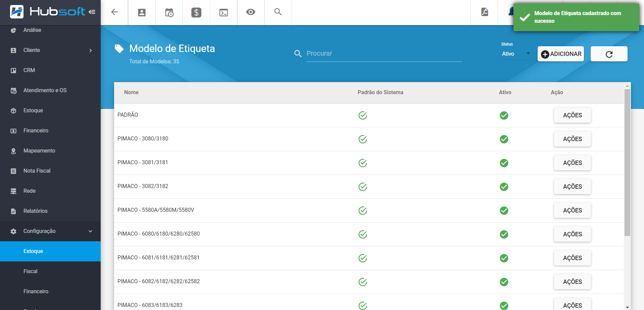Viewport: 644px width, 310px height.
Task: Collapse the Configuração menu chevron
Action: point(90,231)
